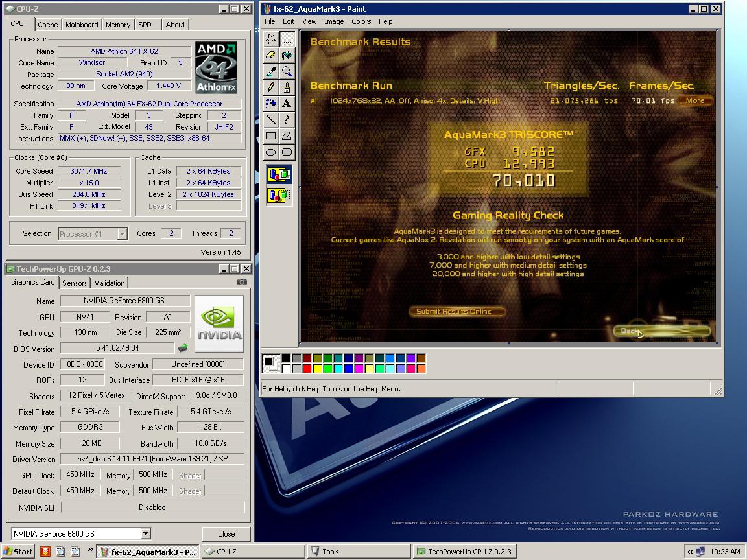Switch to TechPowerUp GPU-Z taskbar button
Viewport: 747px width, 560px height.
tap(464, 552)
